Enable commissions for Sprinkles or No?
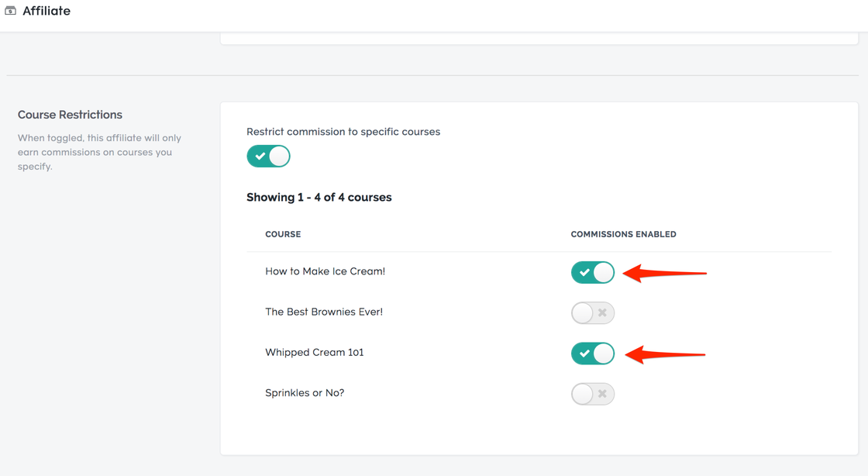Screen dimensions: 868x476 (x=593, y=394)
